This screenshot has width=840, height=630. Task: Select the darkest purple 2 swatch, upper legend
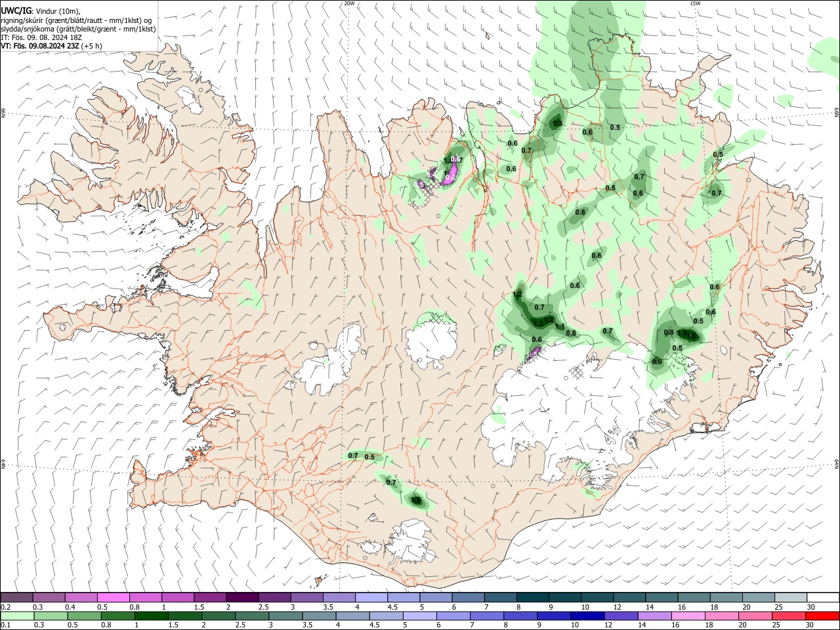point(241,597)
